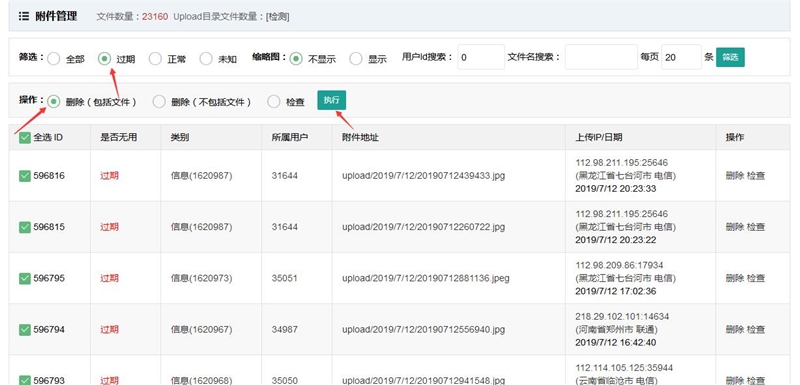800x385 pixels.
Task: Click user 35051 cell
Action: pyautogui.click(x=285, y=278)
